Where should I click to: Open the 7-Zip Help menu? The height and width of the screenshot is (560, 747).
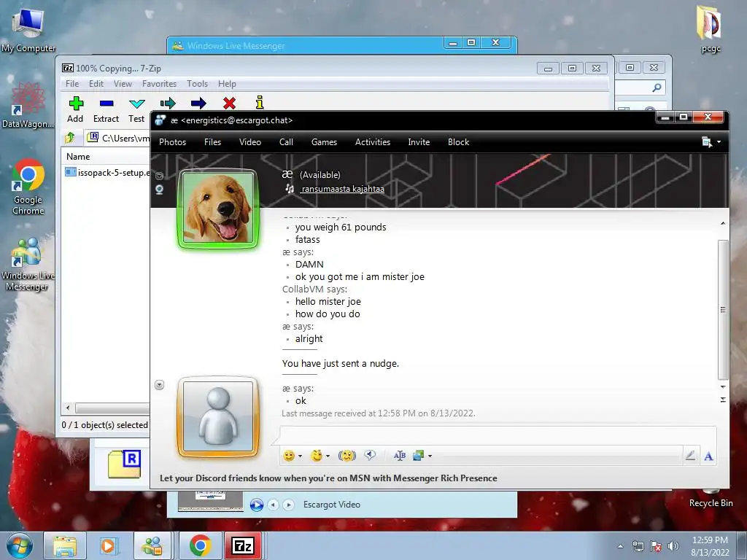click(x=228, y=84)
